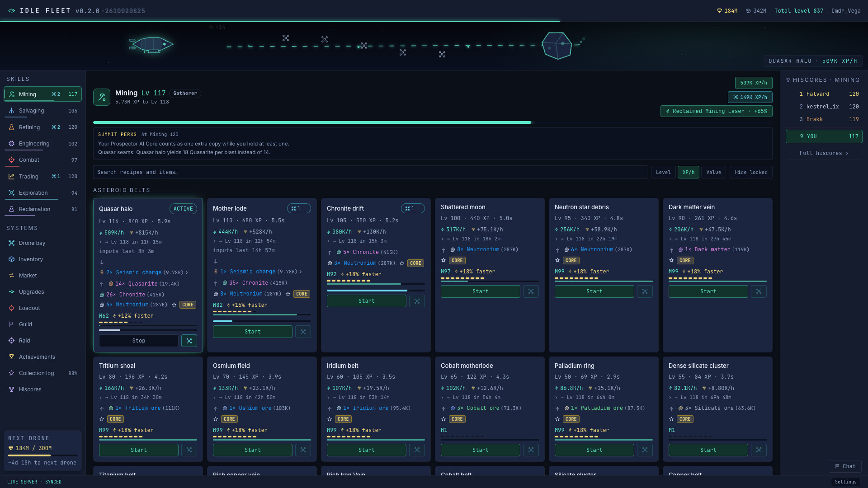The width and height of the screenshot is (868, 488).
Task: Start mining Chronite drift
Action: pos(366,301)
